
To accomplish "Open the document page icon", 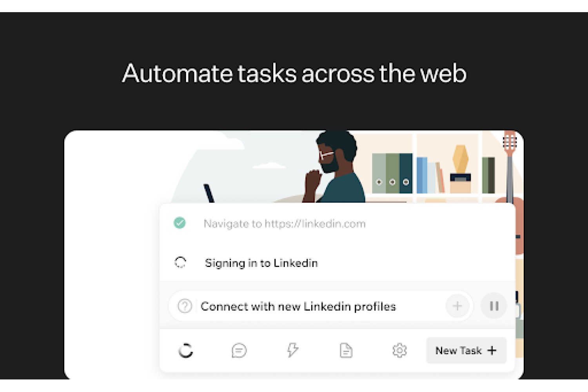I will click(346, 350).
